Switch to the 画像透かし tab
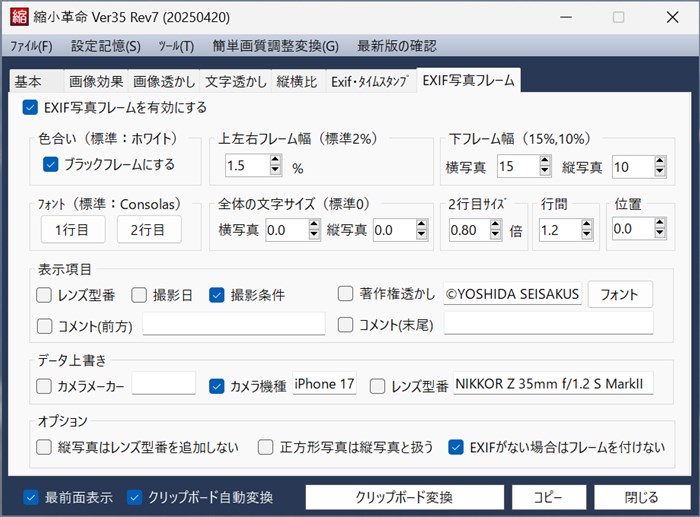 coord(164,82)
